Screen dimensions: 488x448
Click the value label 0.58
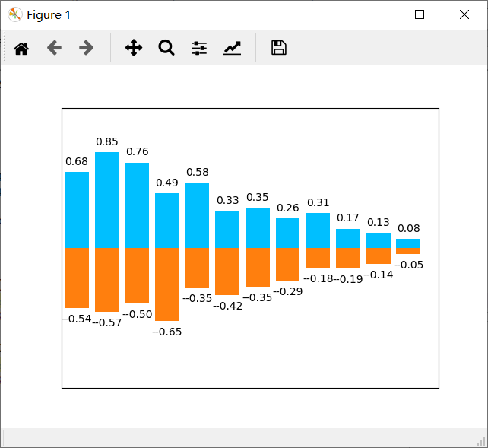click(x=198, y=172)
